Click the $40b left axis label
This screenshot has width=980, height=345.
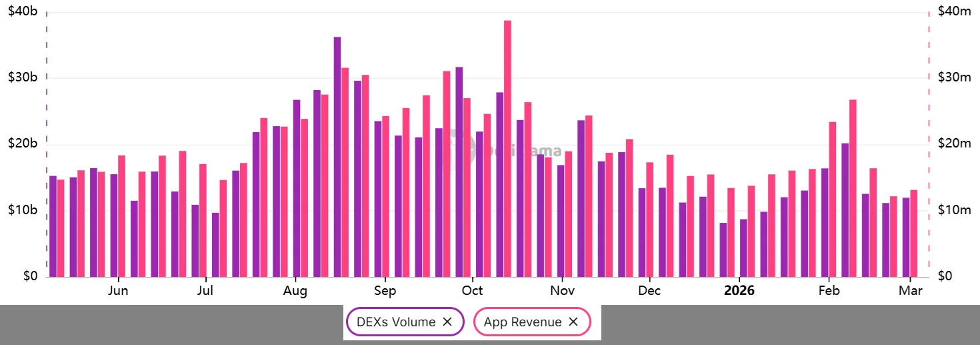[21, 11]
